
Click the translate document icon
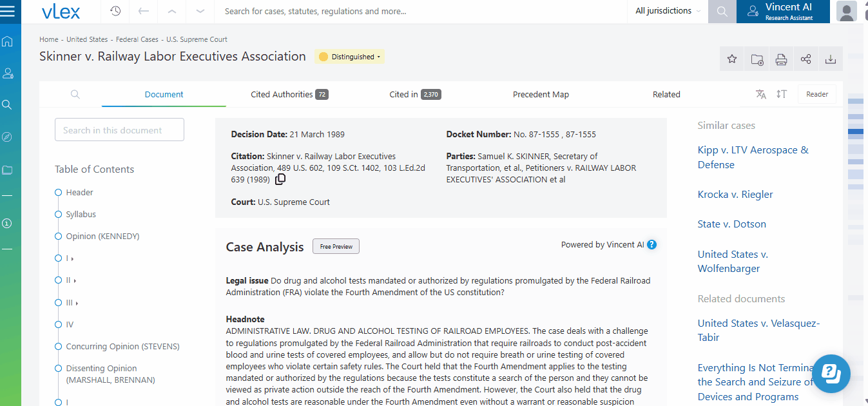[x=761, y=94]
